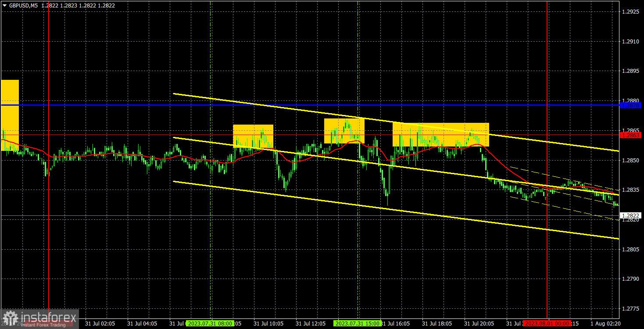Click the blue horizontal level line

point(307,105)
